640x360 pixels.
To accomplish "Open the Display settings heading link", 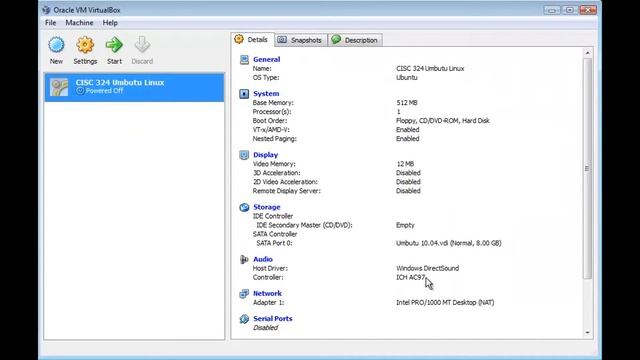I will pyautogui.click(x=265, y=155).
